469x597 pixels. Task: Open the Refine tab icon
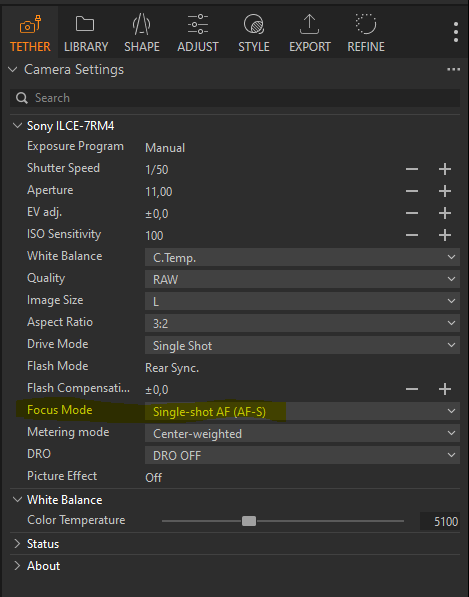click(x=366, y=24)
